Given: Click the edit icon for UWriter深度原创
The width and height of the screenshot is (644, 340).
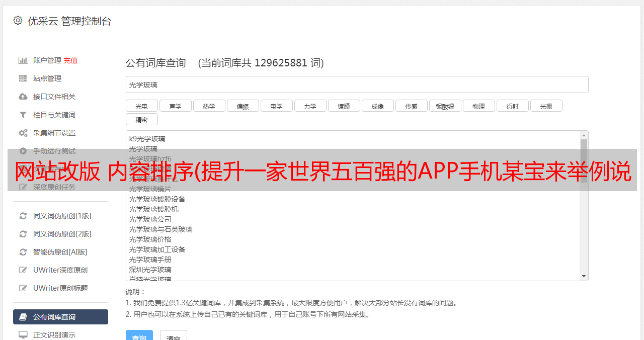Looking at the screenshot, I should (23, 270).
